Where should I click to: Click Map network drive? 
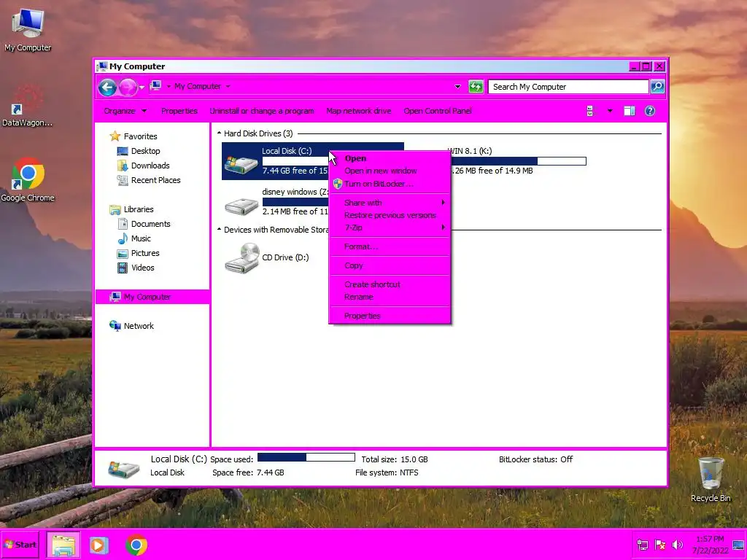358,111
